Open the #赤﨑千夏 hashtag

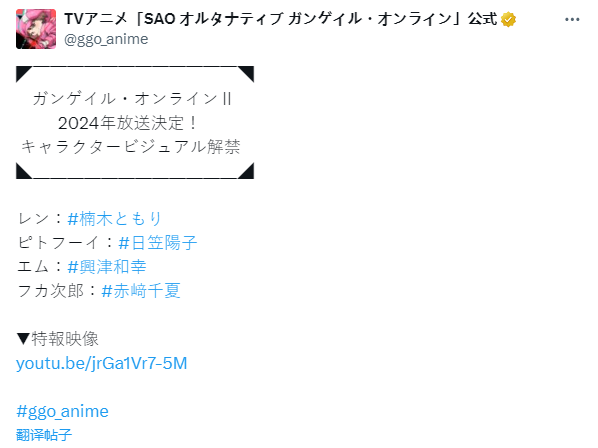pyautogui.click(x=140, y=291)
